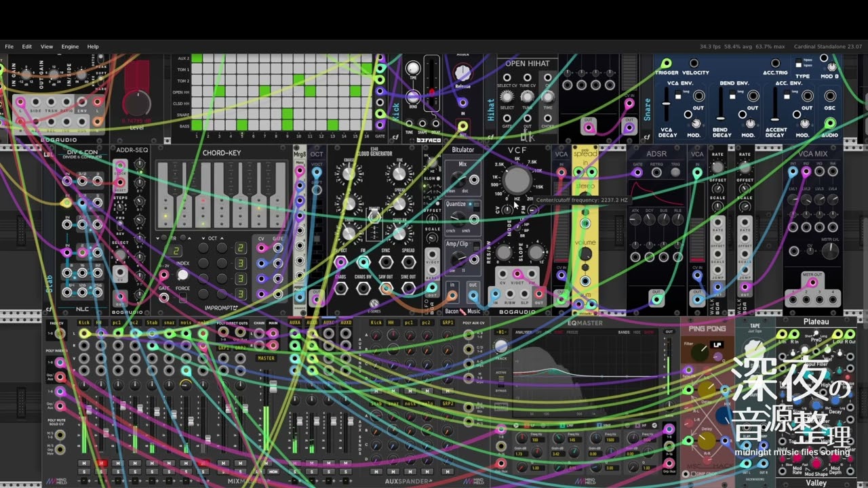Click Cloud Generator COARSE knob
868x488 pixels.
(x=348, y=174)
